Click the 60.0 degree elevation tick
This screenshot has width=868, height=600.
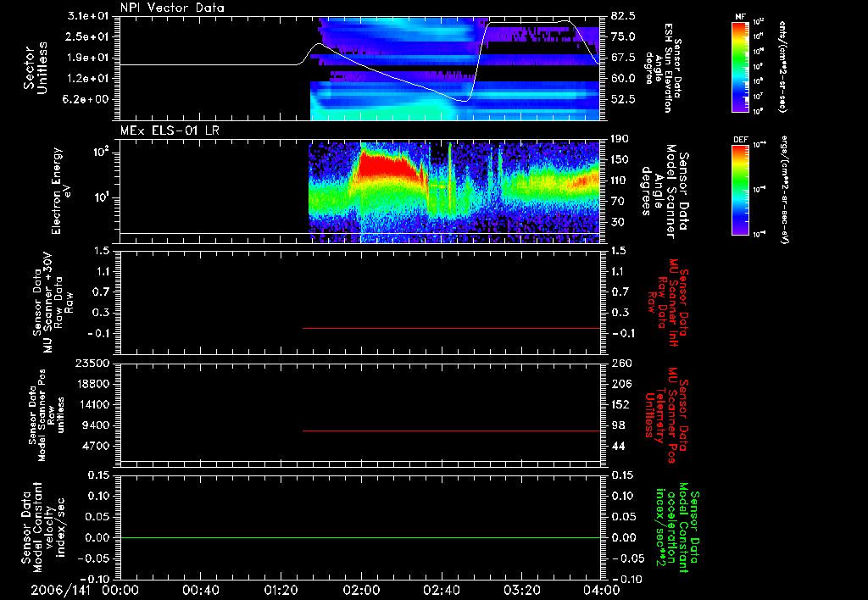(x=623, y=78)
